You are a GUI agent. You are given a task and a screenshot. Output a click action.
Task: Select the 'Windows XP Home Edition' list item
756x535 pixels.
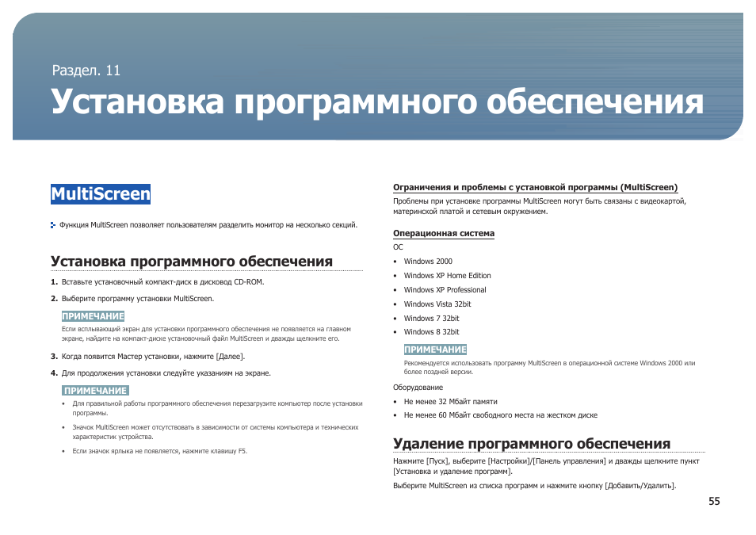tap(447, 276)
